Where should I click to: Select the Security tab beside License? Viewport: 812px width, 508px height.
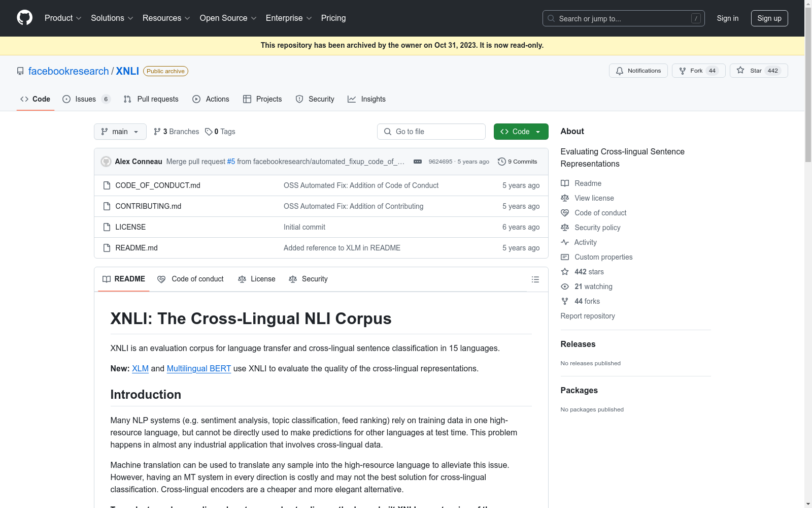[x=309, y=279]
